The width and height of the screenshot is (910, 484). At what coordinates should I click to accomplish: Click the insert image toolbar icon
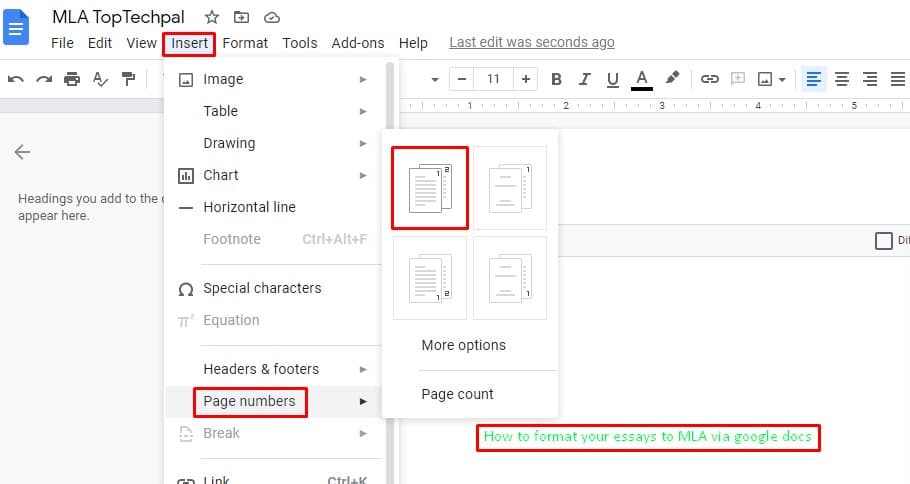tap(765, 79)
